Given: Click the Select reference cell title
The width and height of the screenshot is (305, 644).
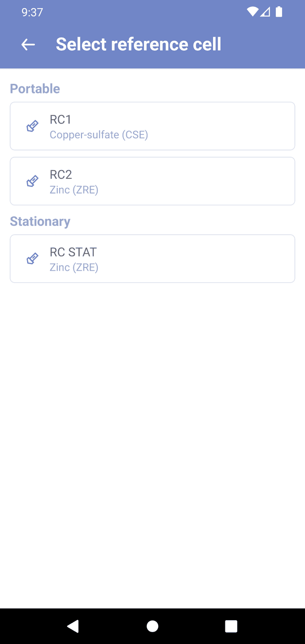Looking at the screenshot, I should [138, 44].
